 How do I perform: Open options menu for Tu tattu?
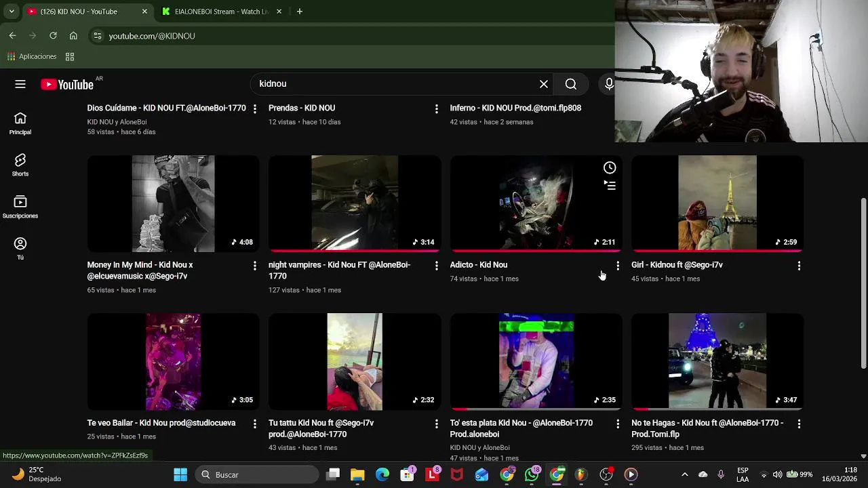[x=436, y=424]
